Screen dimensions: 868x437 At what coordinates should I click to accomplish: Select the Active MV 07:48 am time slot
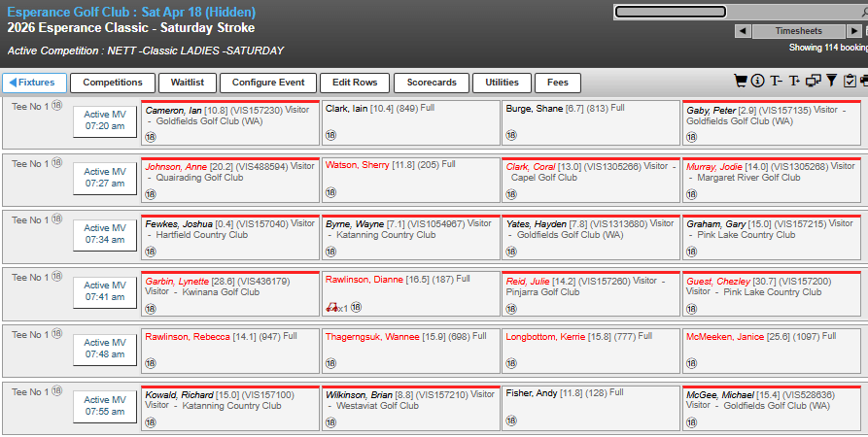tap(104, 349)
